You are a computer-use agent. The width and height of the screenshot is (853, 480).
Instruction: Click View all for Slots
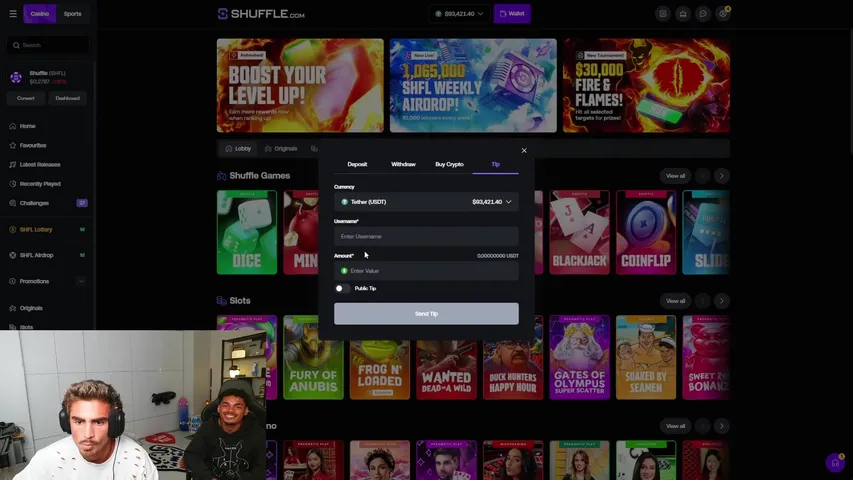[675, 301]
